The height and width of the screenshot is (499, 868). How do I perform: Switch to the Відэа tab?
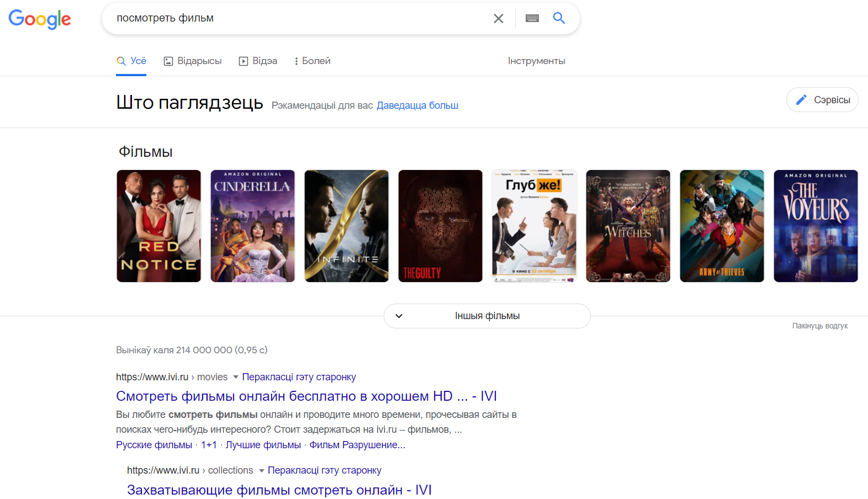[258, 61]
